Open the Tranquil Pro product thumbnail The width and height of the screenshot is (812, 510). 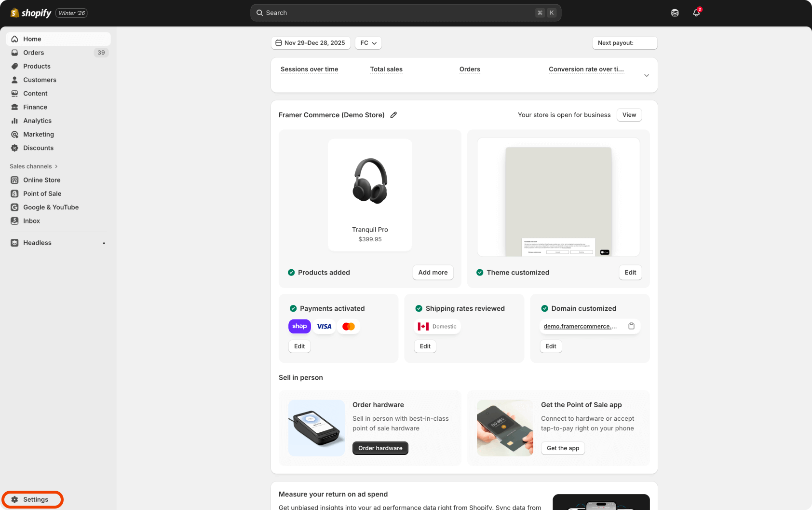[370, 195]
